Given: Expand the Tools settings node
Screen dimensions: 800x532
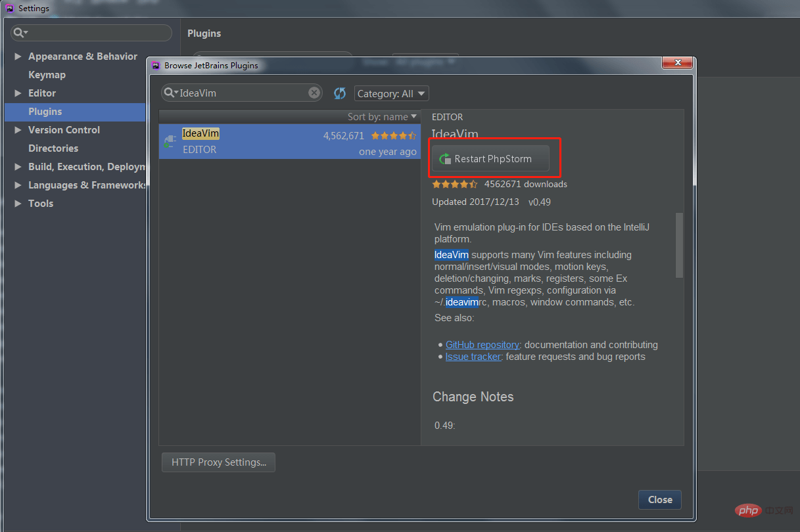Looking at the screenshot, I should 18,204.
